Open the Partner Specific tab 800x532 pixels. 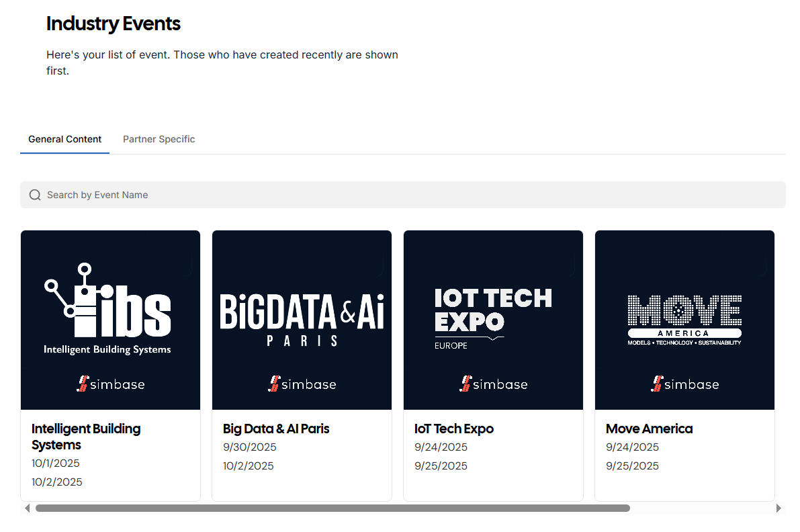point(159,139)
